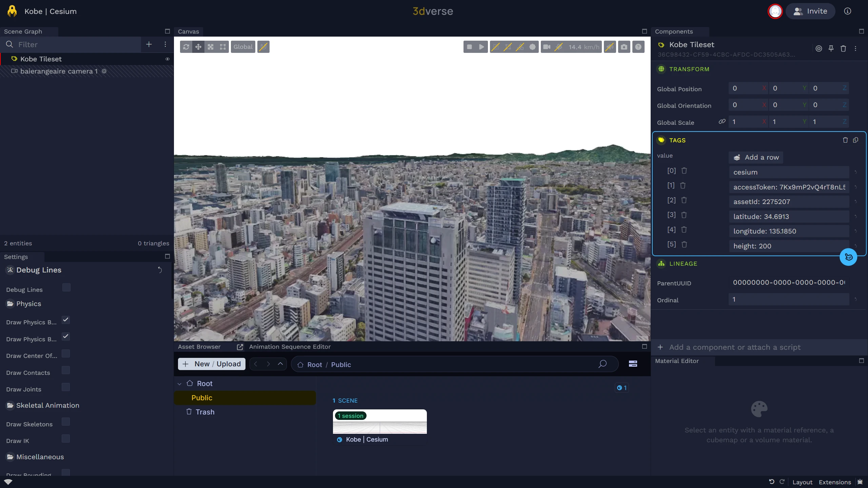Screen dimensions: 868x488
Task: Navigate back in the Asset Browser
Action: (256, 364)
